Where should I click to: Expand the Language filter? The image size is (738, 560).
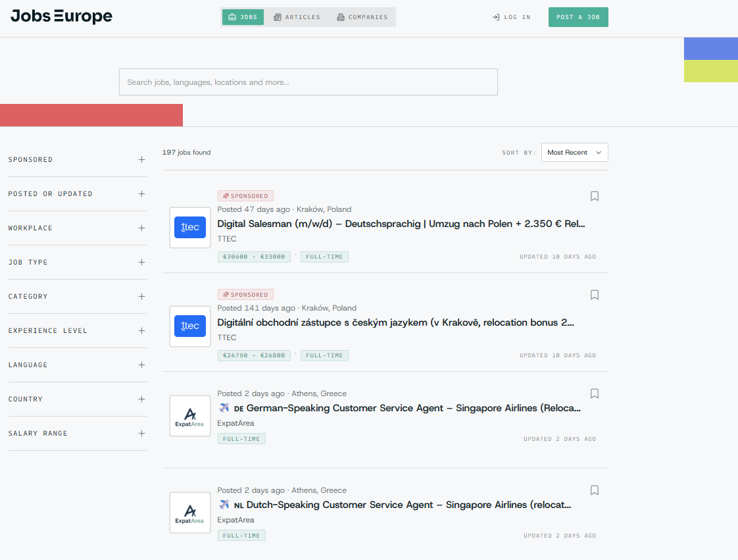pyautogui.click(x=77, y=365)
